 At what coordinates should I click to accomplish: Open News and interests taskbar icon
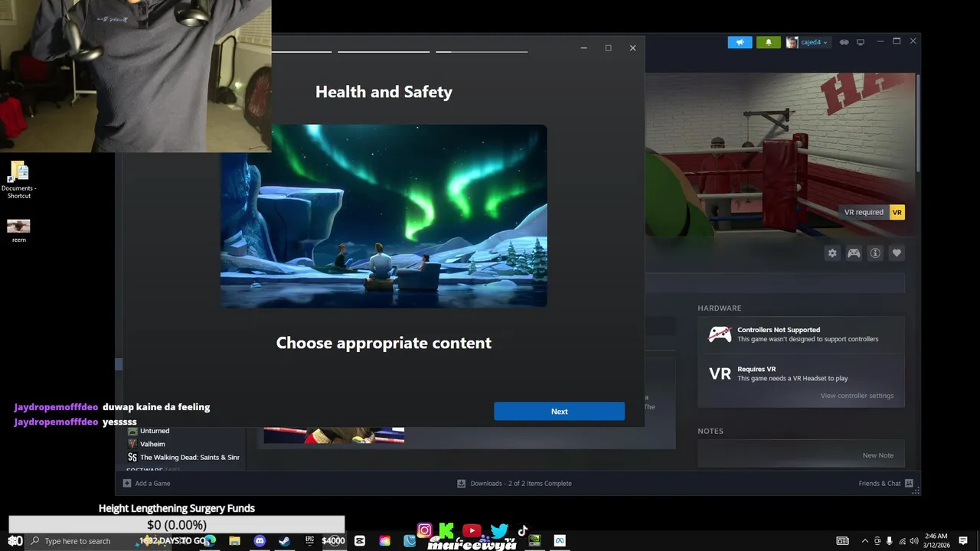(842, 541)
